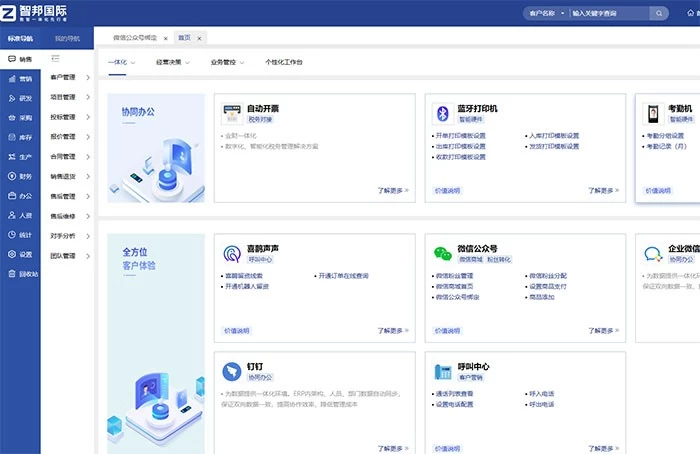Open Finance (财务) in the left sidebar

coord(19,176)
